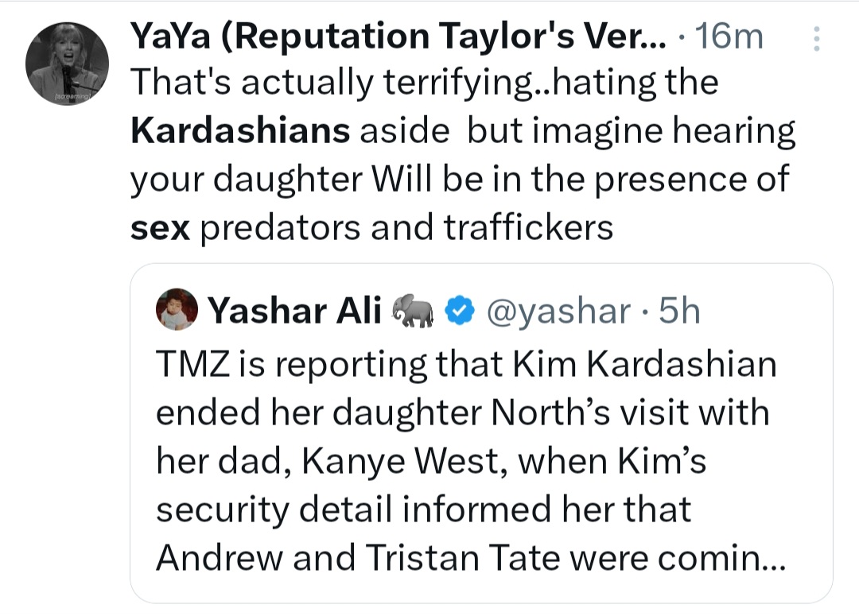859x616 pixels.
Task: Open YaYa (Reputation Taylor's Ver... display name
Action: (389, 37)
